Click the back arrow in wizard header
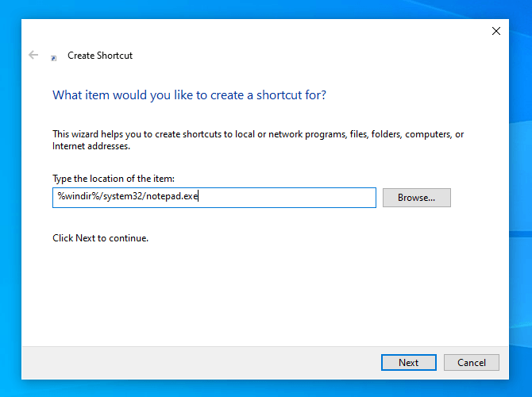This screenshot has height=397, width=532. click(x=33, y=55)
